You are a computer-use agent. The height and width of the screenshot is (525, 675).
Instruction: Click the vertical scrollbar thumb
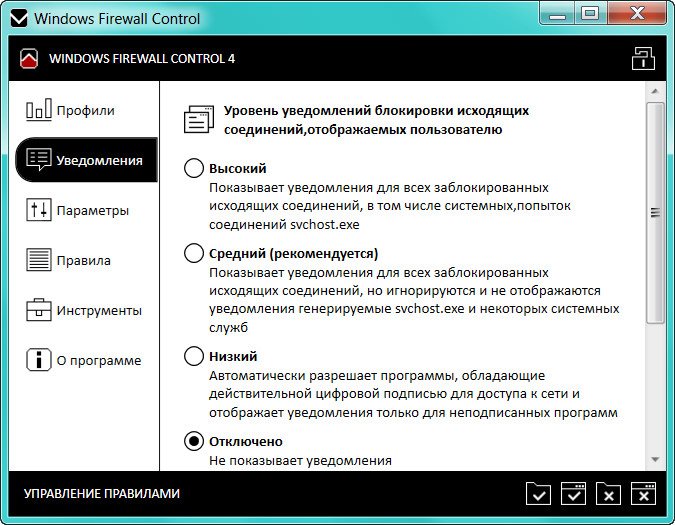656,212
